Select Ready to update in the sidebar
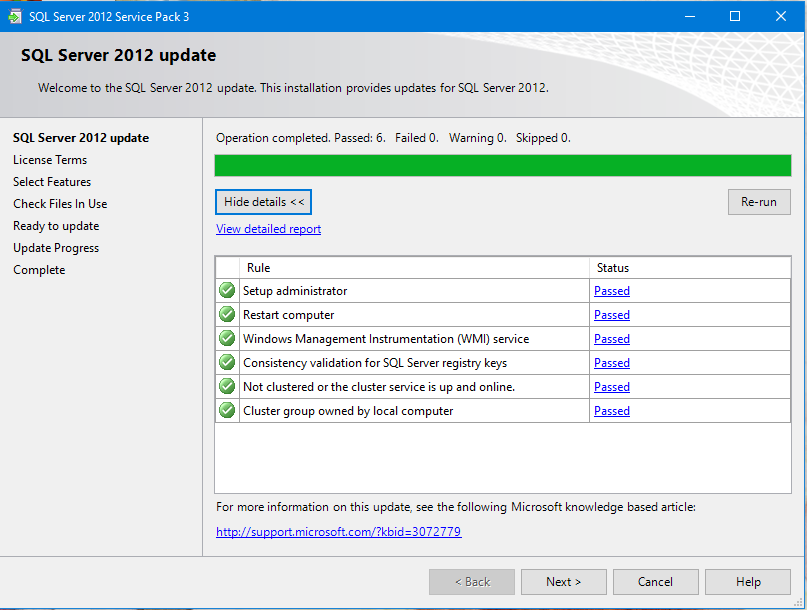The height and width of the screenshot is (610, 807). tap(55, 225)
